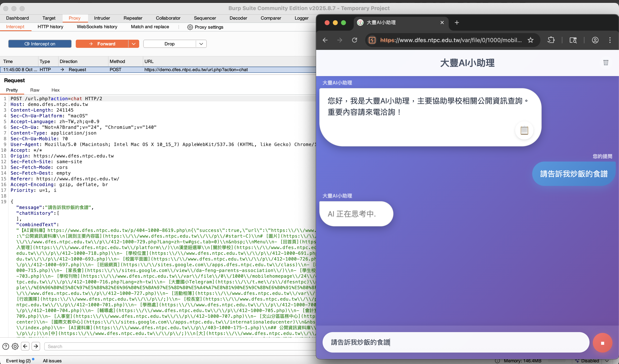Sort the table by the Method column header
619x364 pixels.
point(125,61)
